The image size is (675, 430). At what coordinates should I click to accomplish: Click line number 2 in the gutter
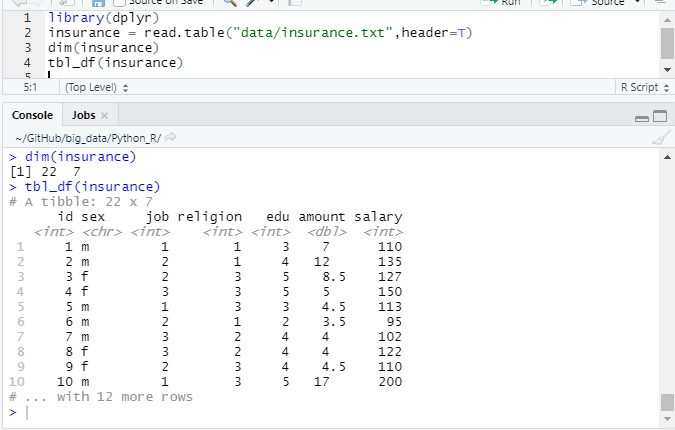[x=28, y=33]
